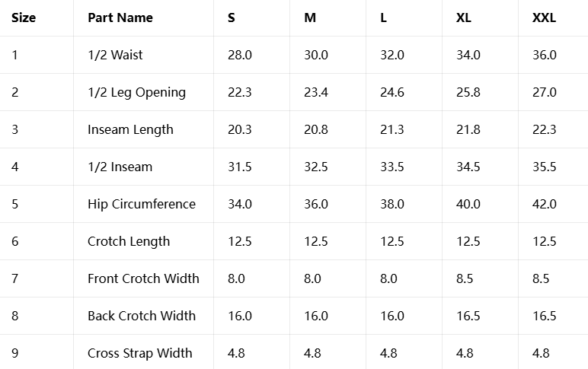Click the 23.4 leg opening value
The width and height of the screenshot is (588, 369).
[x=315, y=92]
